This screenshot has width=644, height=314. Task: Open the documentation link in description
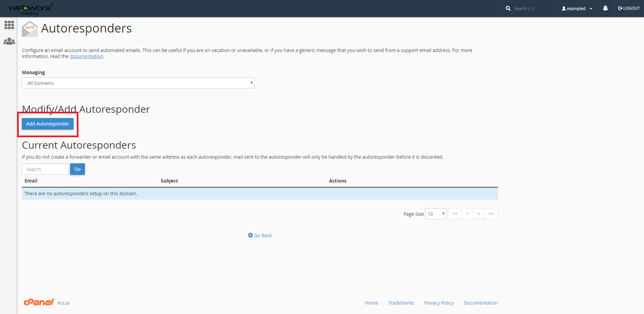(86, 56)
